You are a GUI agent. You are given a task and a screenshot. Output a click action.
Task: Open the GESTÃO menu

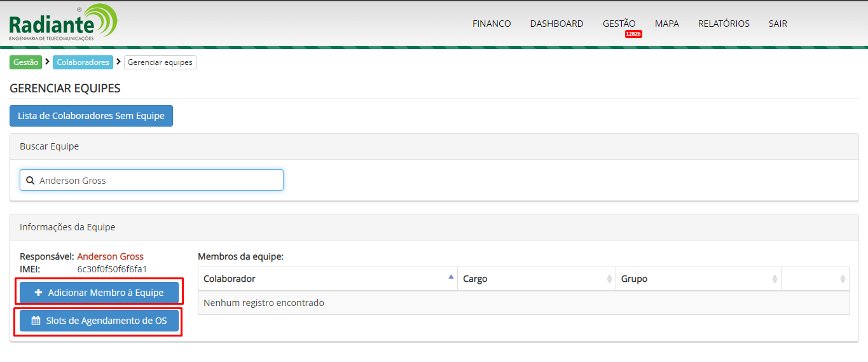619,24
